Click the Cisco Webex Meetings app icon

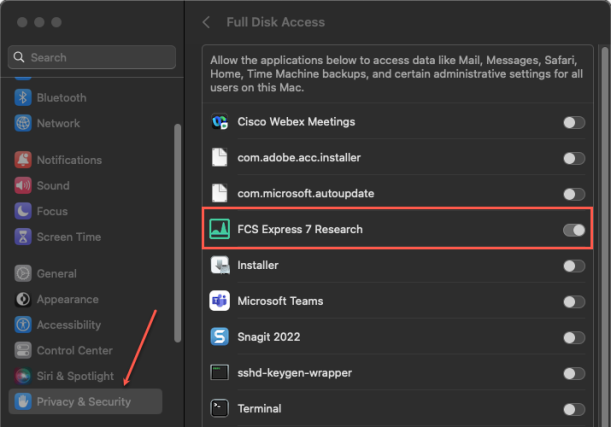pos(220,122)
